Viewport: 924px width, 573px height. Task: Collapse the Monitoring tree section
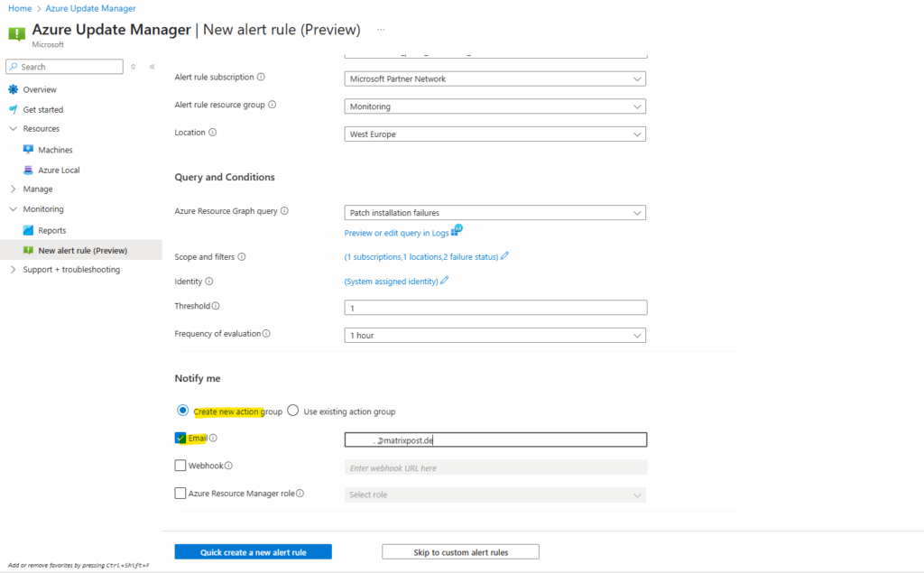[13, 209]
